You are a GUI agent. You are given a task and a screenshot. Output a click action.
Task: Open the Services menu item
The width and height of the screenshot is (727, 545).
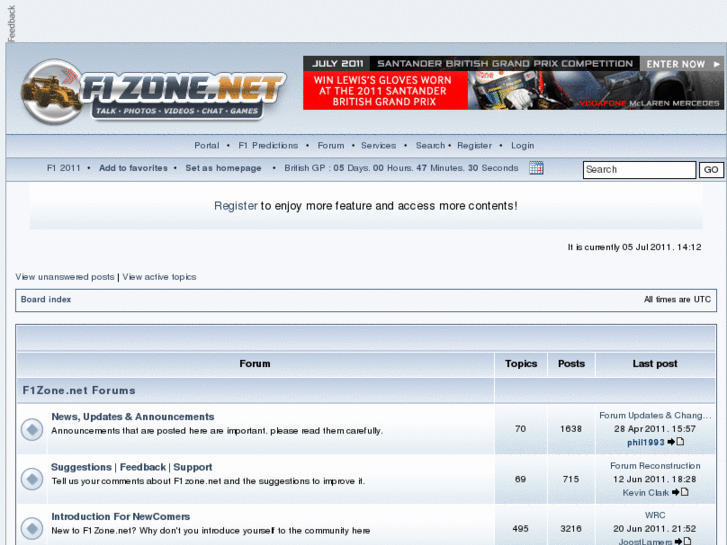coord(378,145)
